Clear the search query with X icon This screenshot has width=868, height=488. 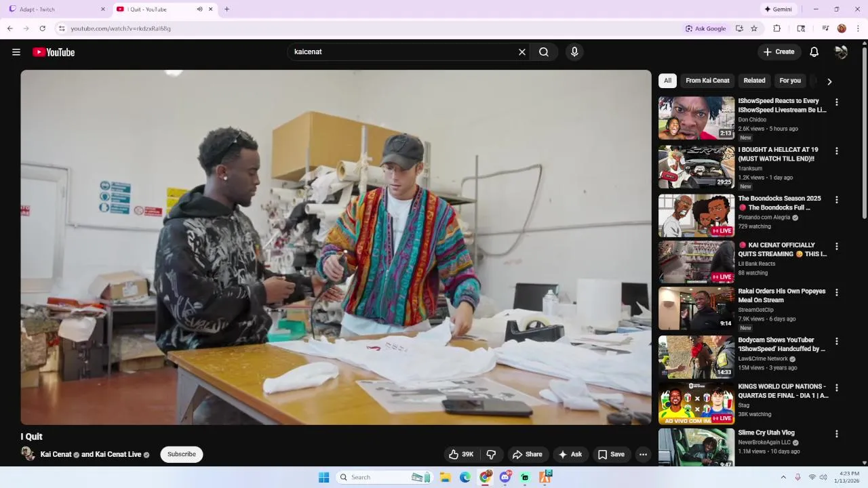[522, 52]
